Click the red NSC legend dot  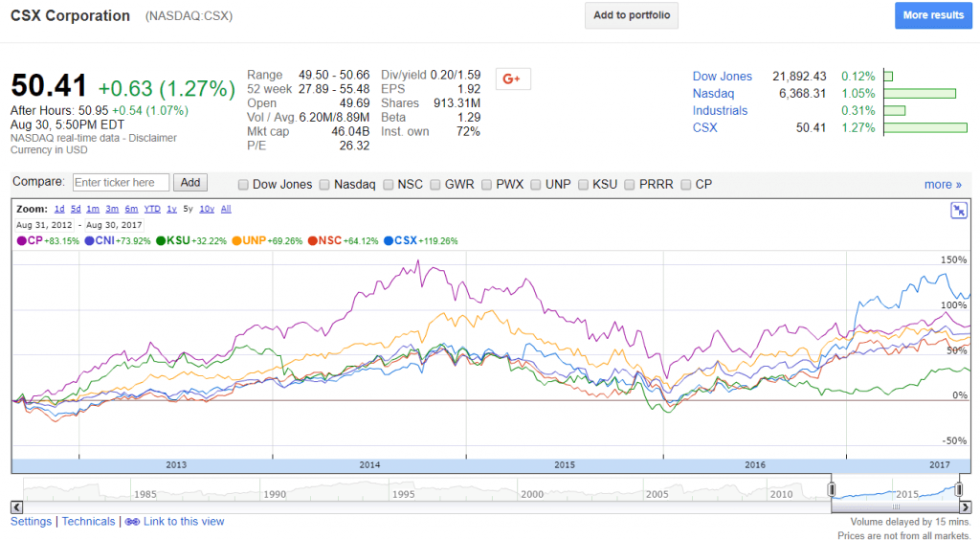click(x=313, y=240)
